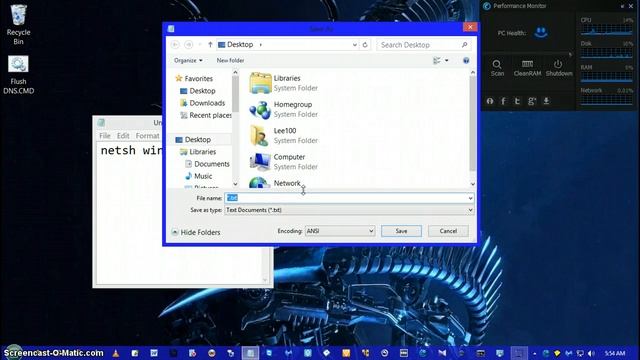Click the volume speaker icon in system tray
The height and width of the screenshot is (360, 640).
(x=591, y=353)
